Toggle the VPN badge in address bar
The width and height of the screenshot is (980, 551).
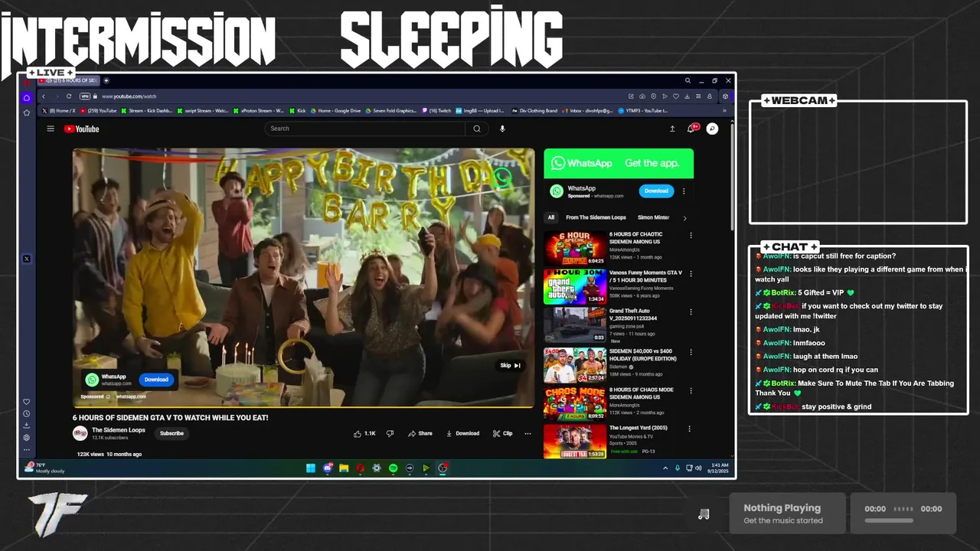pos(85,96)
